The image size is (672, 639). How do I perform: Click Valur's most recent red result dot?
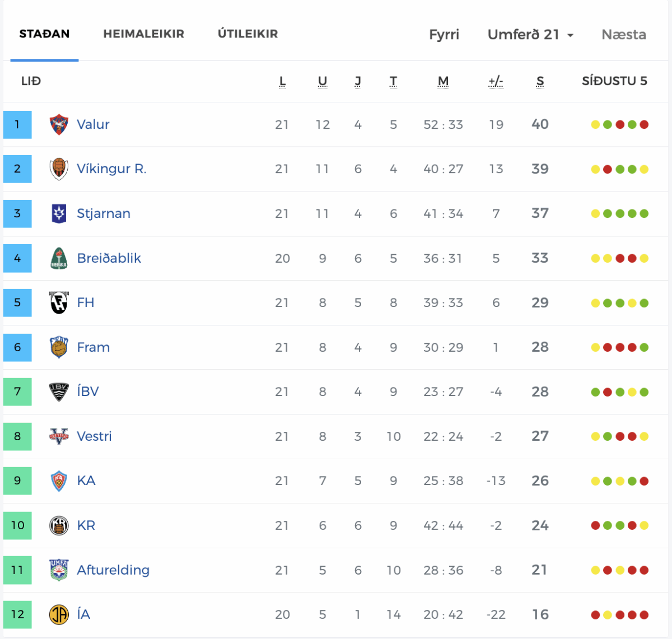[x=644, y=124]
